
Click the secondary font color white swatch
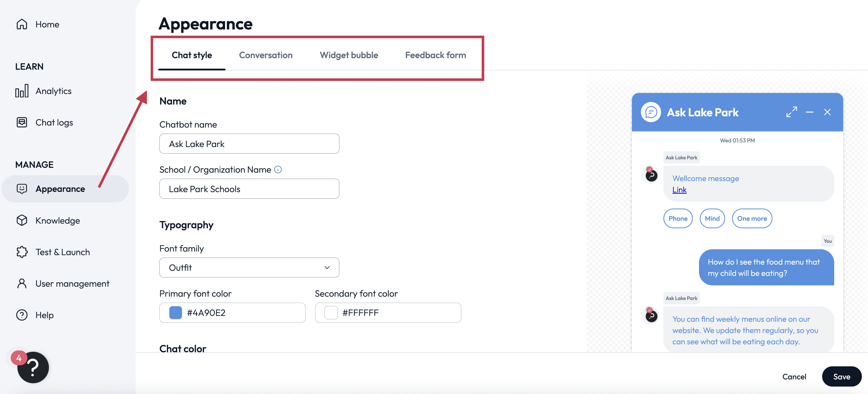[331, 313]
